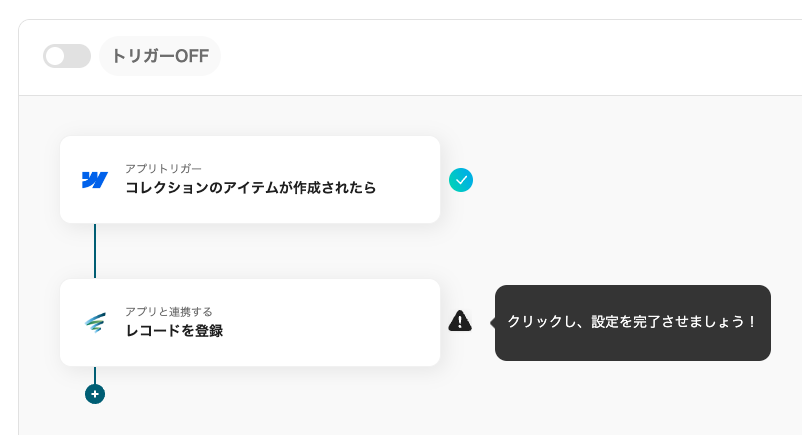Click the trigger toggle knob
The width and height of the screenshot is (802, 435).
point(56,56)
